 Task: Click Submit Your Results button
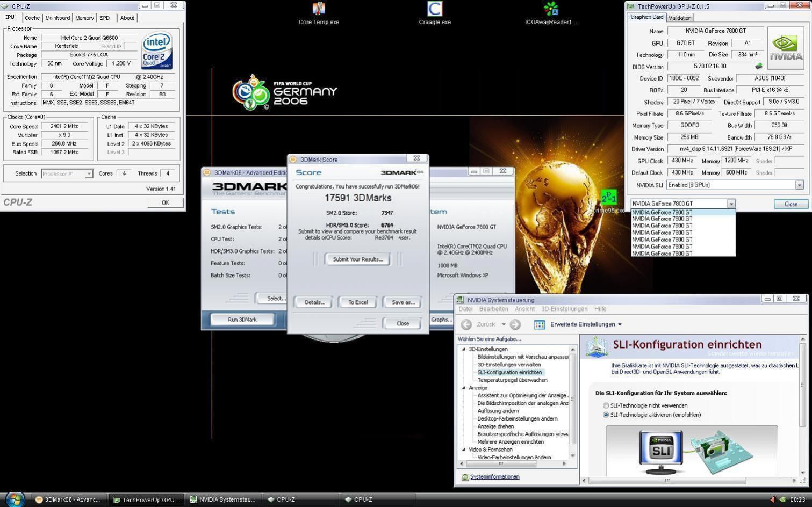click(358, 259)
